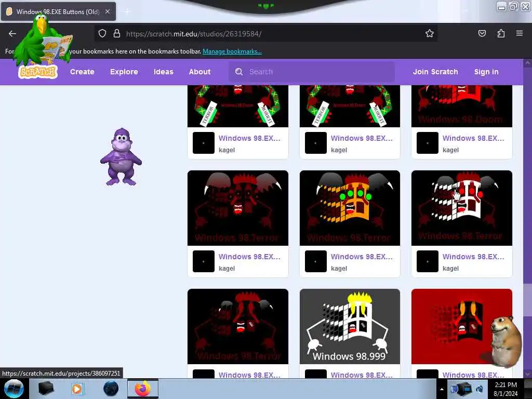Open the Windows Start orb
This screenshot has width=532, height=399.
click(x=14, y=389)
